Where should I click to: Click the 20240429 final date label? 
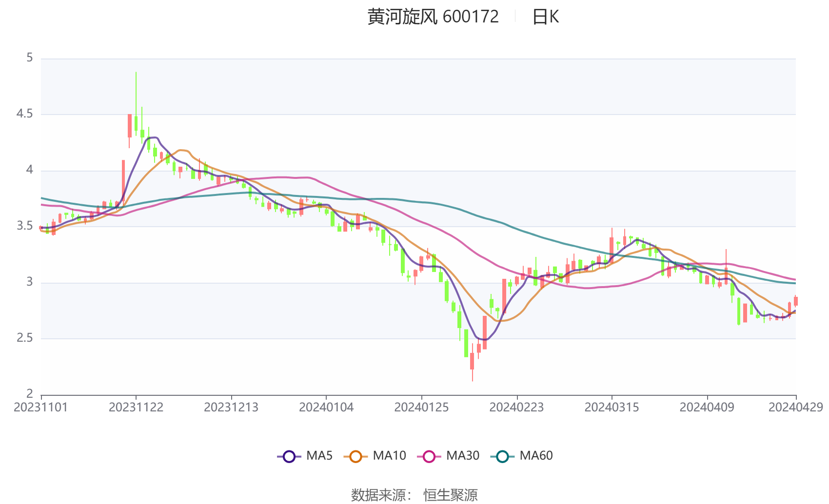[795, 407]
